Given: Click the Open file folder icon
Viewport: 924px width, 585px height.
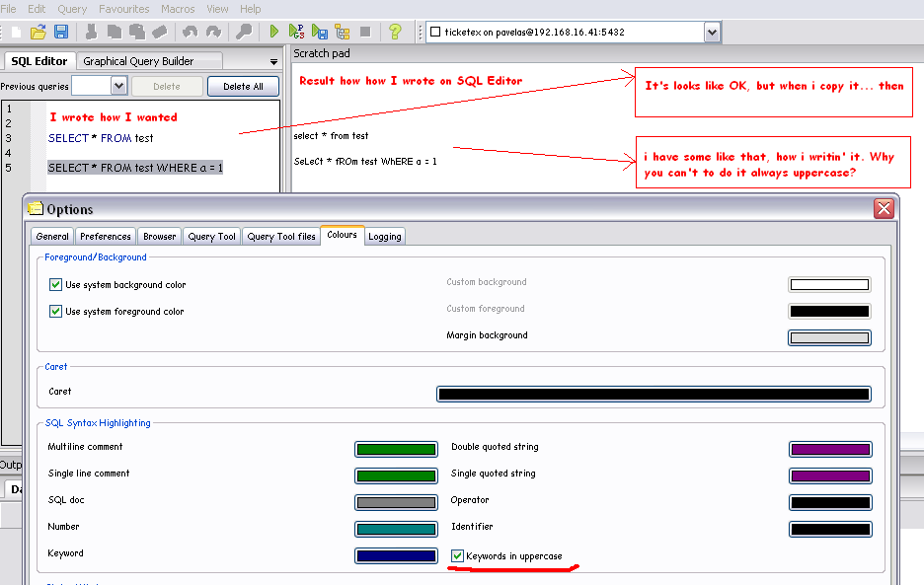Looking at the screenshot, I should tap(39, 32).
